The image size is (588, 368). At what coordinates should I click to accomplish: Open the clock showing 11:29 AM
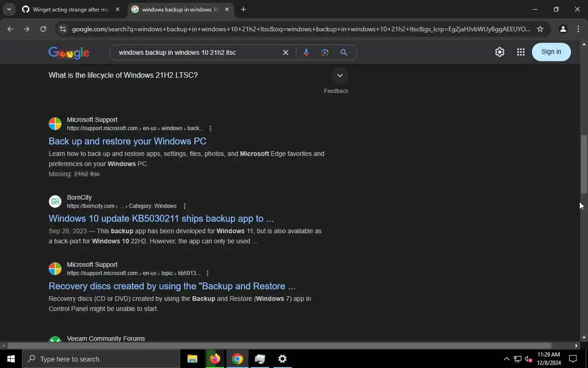[x=549, y=359]
